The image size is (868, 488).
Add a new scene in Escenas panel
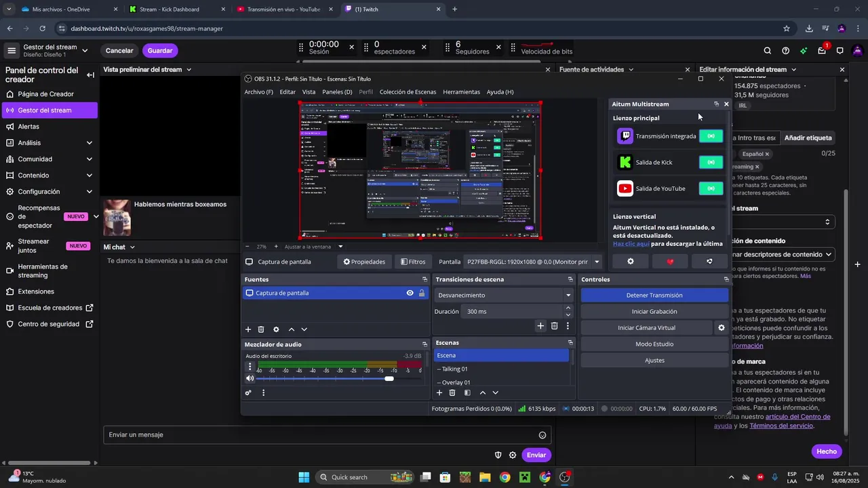pyautogui.click(x=439, y=392)
